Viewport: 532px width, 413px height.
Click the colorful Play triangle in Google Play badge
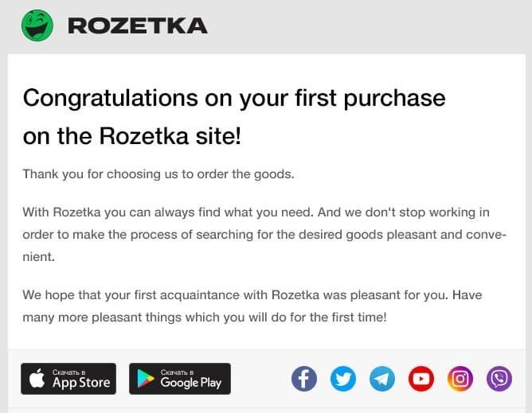click(x=145, y=379)
